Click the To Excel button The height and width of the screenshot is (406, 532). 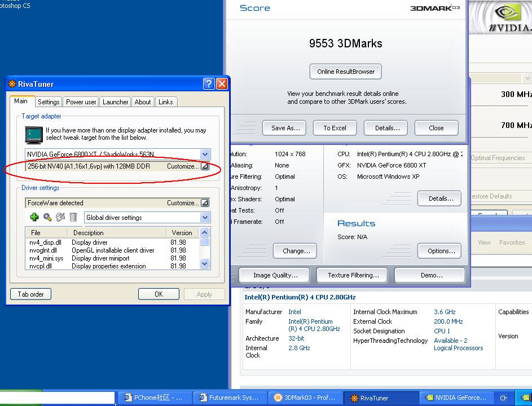[x=335, y=128]
